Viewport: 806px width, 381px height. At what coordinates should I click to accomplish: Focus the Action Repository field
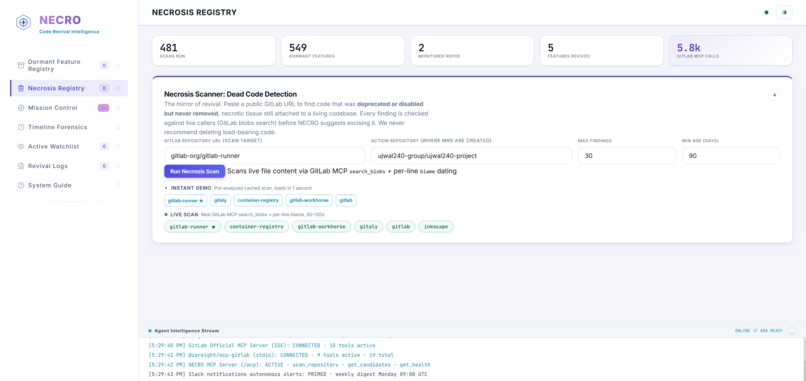click(471, 156)
